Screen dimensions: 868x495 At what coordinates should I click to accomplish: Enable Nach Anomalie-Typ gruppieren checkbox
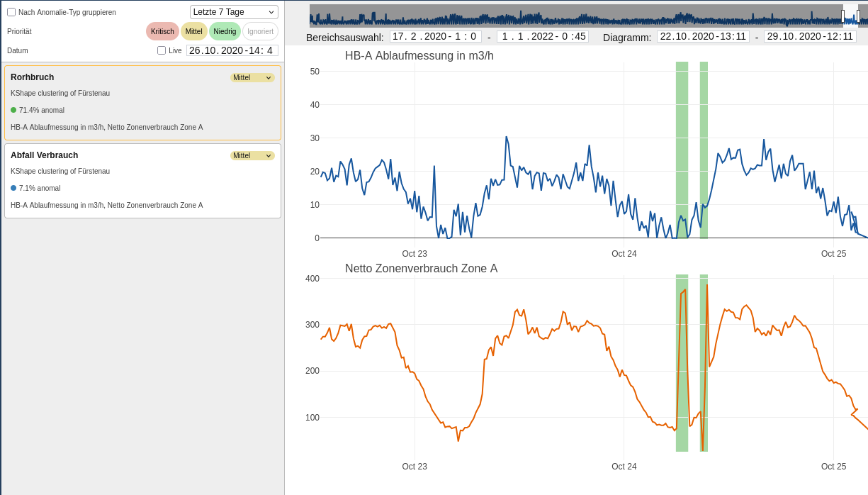11,12
